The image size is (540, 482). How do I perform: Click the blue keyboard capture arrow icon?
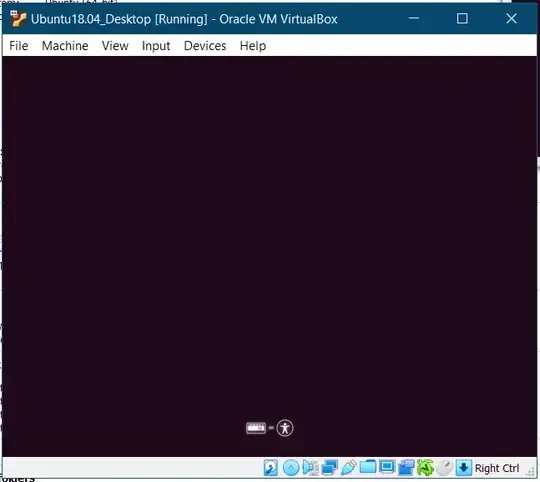point(464,468)
